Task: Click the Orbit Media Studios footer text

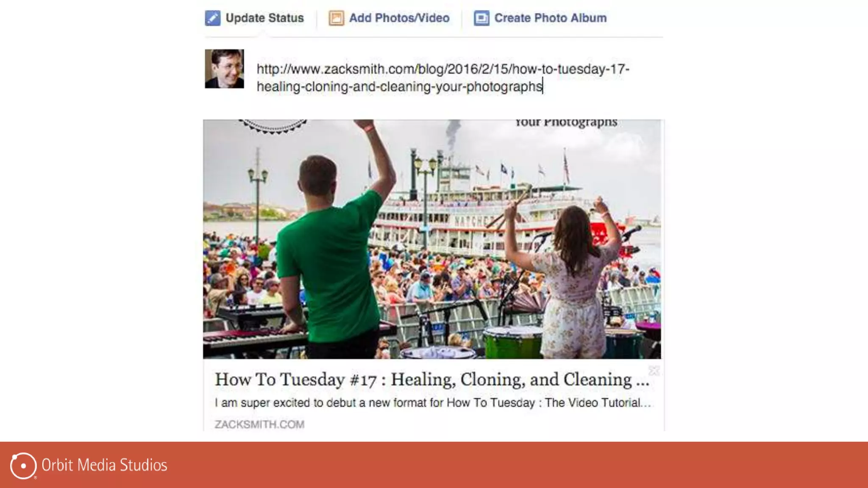Action: [104, 465]
